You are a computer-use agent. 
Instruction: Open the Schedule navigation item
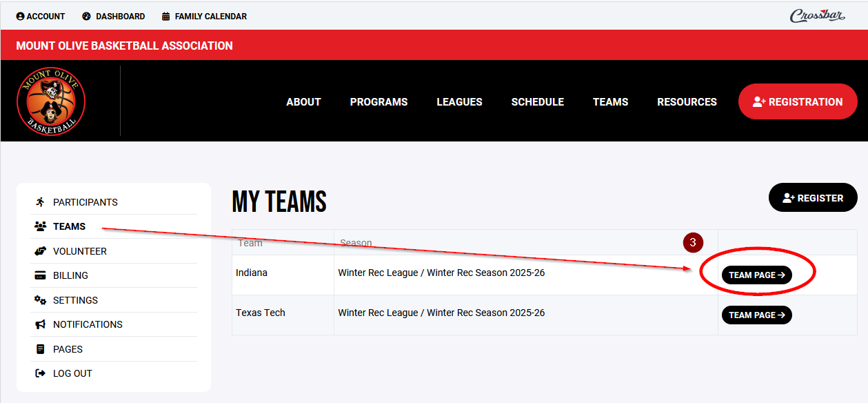(537, 101)
